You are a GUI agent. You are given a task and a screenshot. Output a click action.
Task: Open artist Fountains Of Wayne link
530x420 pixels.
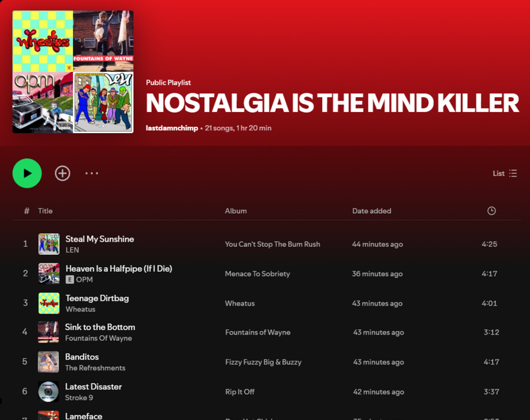coord(99,338)
